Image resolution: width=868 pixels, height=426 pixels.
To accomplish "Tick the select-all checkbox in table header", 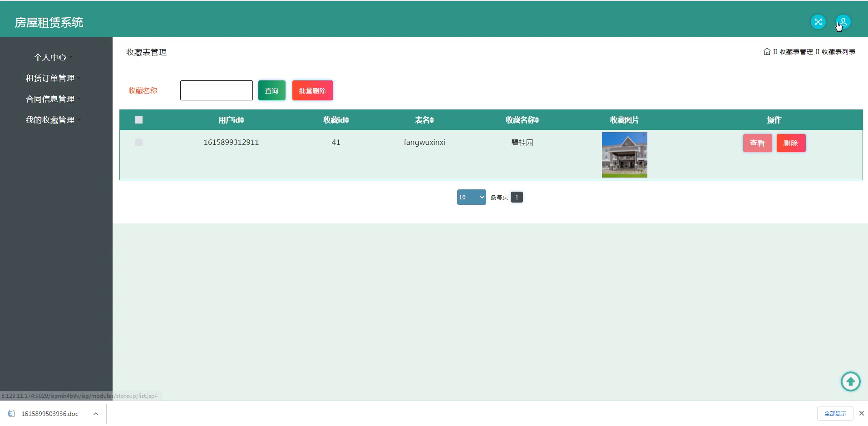I will click(139, 120).
